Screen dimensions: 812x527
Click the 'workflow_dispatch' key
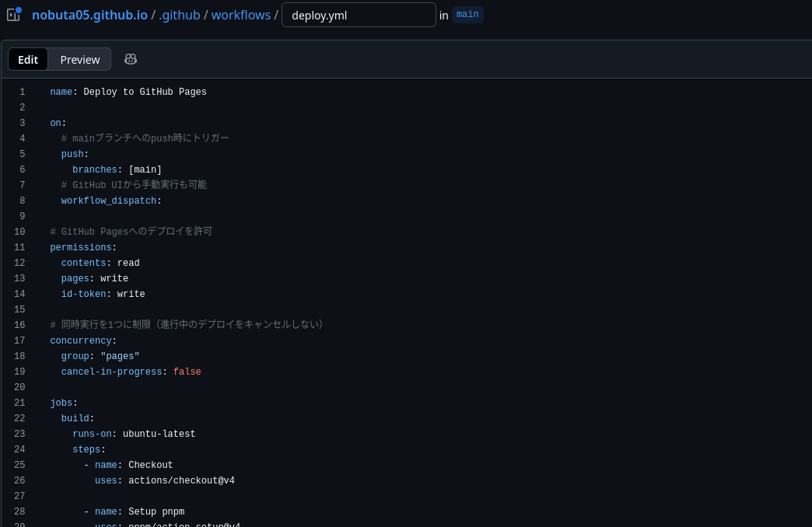109,201
